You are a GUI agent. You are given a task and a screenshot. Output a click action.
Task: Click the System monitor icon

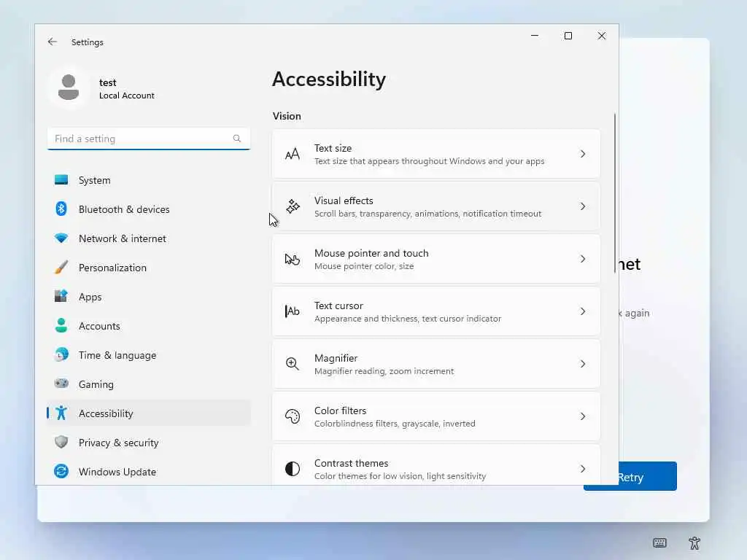coord(61,180)
